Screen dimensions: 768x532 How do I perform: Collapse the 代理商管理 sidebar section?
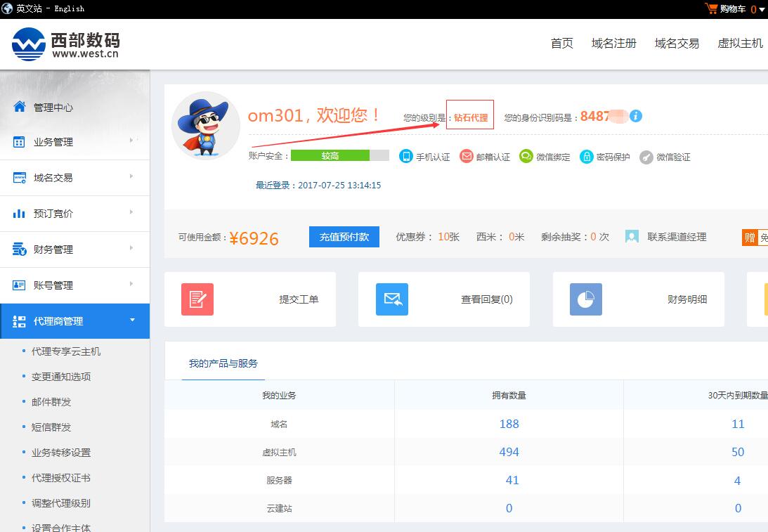(x=74, y=321)
